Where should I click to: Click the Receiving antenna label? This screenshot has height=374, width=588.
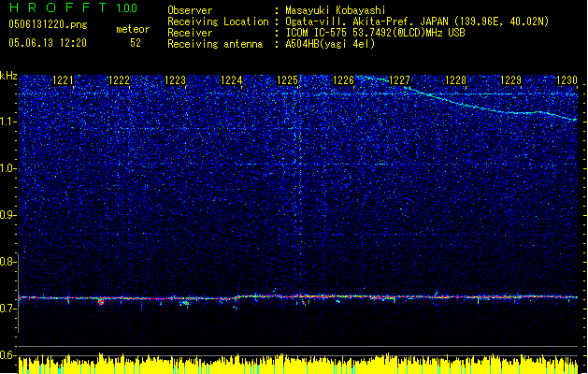[x=215, y=44]
